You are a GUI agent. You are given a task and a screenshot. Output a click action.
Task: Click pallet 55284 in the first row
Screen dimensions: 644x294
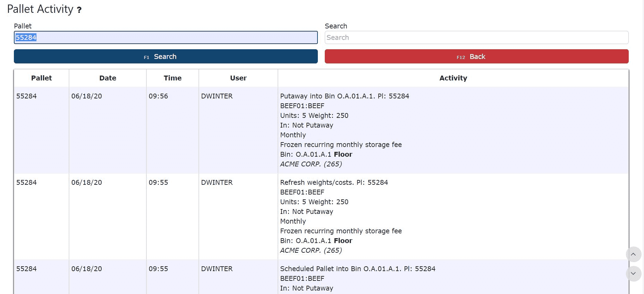pos(26,96)
